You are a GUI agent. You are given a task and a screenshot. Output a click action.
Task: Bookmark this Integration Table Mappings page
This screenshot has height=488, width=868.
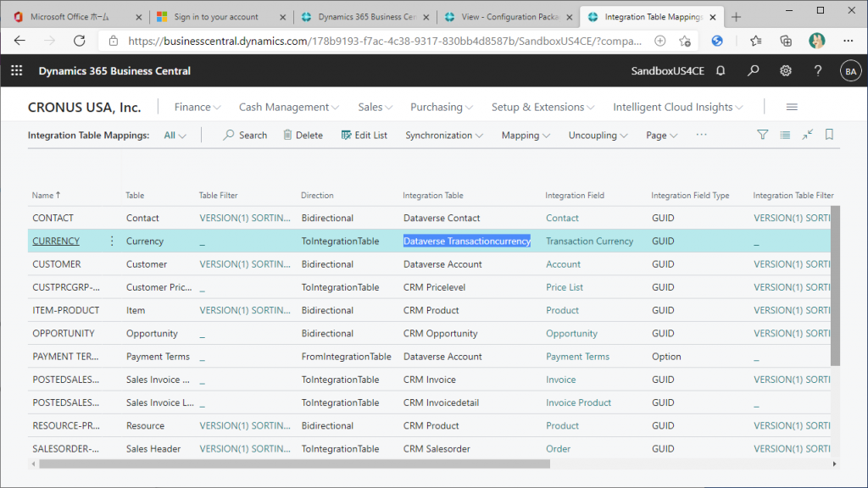tap(829, 135)
